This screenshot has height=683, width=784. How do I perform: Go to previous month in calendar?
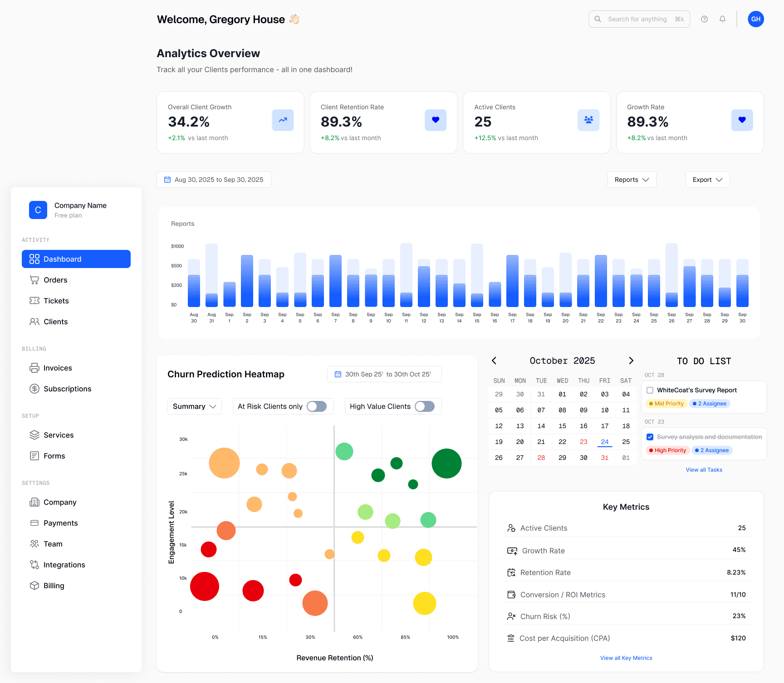pos(494,361)
